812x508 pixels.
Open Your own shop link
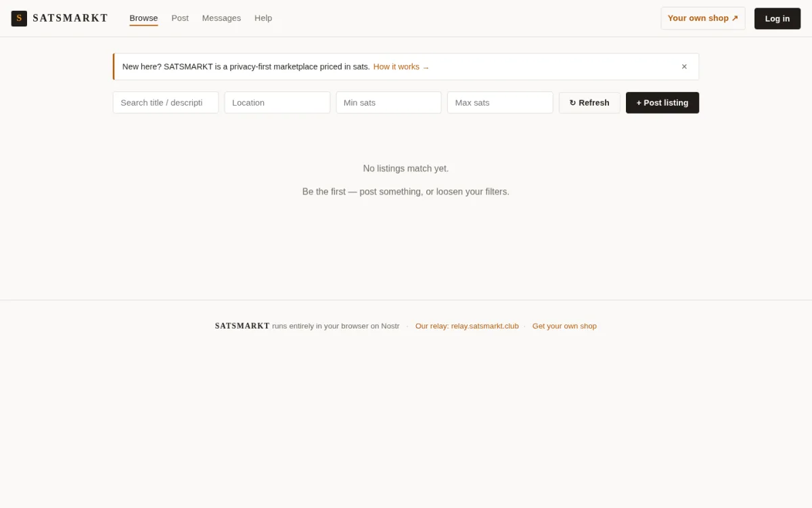(x=703, y=18)
